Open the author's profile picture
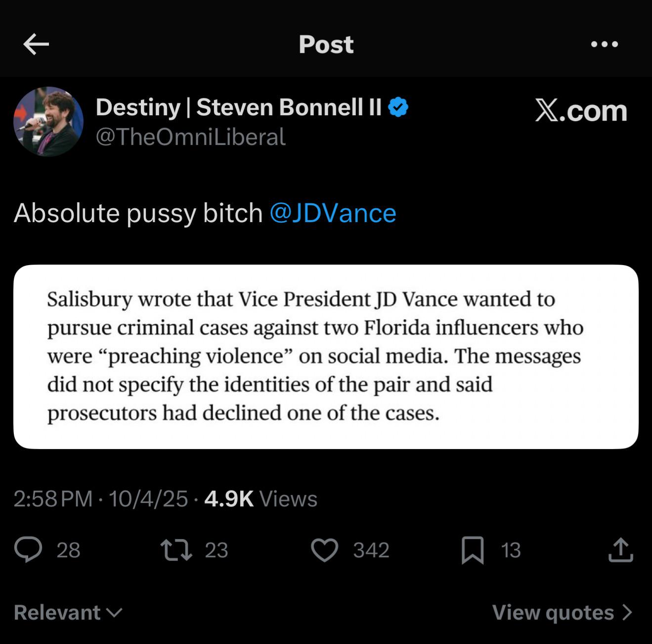The width and height of the screenshot is (652, 644). click(x=48, y=122)
